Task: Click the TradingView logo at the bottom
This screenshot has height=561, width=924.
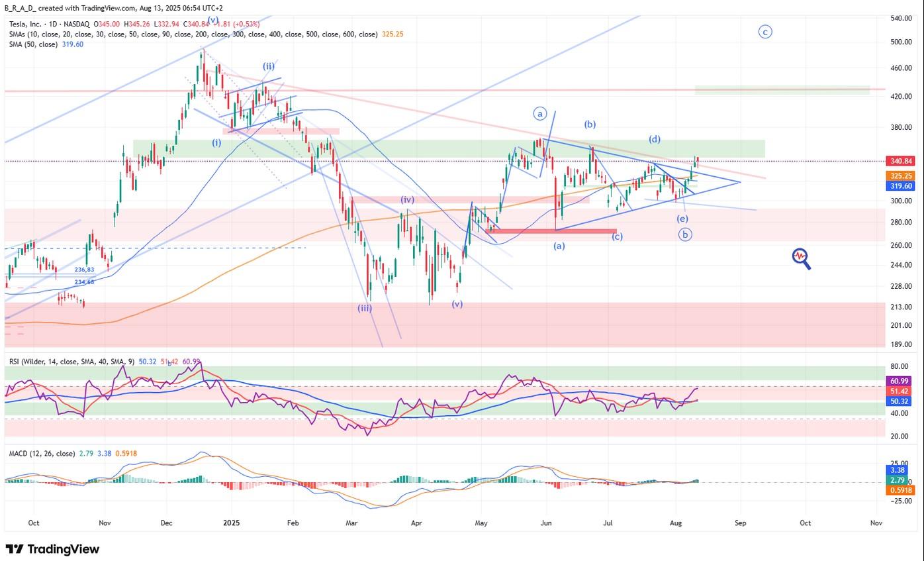Action: [52, 549]
